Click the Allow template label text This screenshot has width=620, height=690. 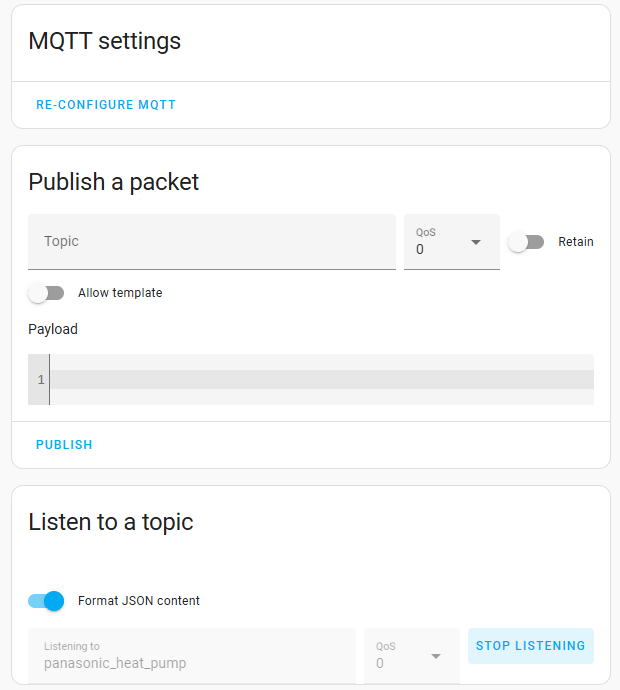[120, 293]
